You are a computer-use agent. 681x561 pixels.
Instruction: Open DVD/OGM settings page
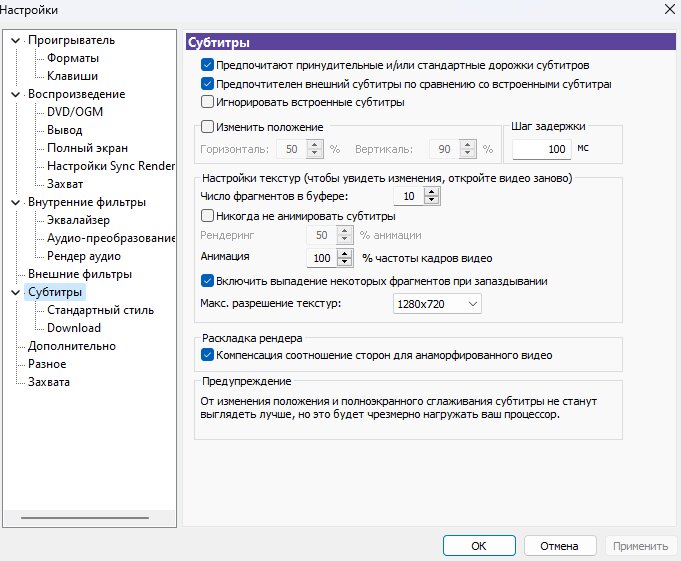(75, 112)
